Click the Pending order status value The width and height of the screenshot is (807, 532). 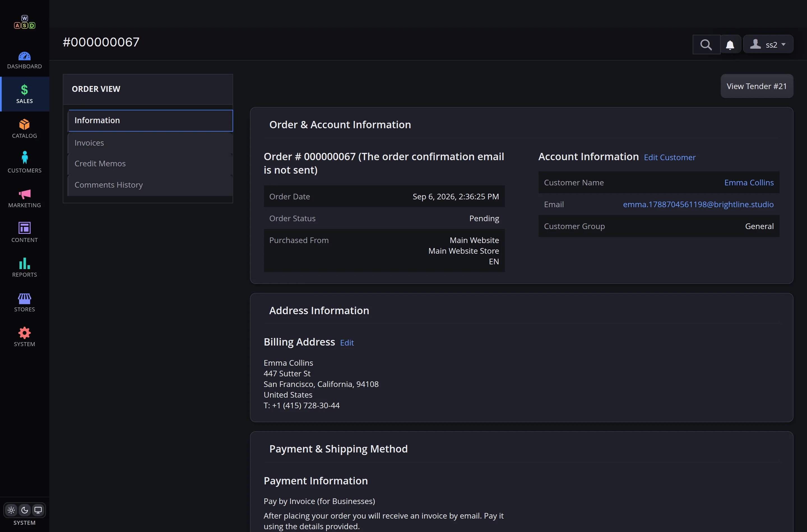pos(484,218)
